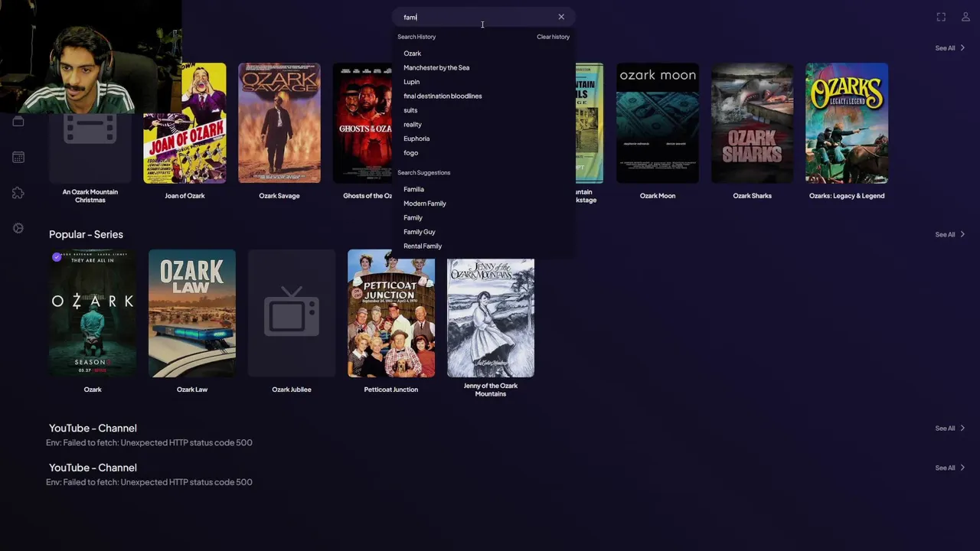The image size is (980, 551).
Task: Open Ozark Savage poster
Action: point(279,123)
